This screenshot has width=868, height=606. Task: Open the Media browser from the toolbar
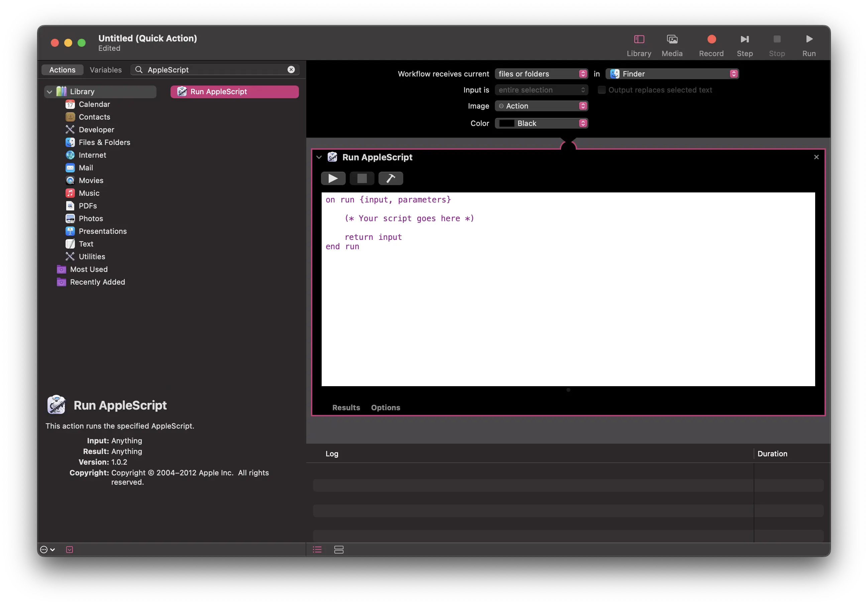pos(672,39)
